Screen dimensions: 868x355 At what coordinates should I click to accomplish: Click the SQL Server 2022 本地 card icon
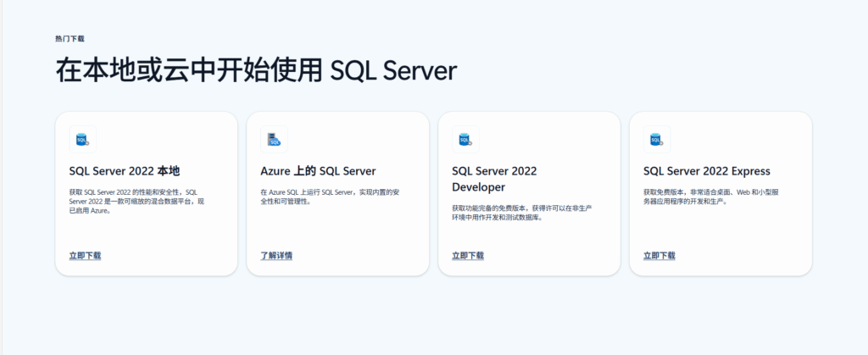pyautogui.click(x=82, y=139)
